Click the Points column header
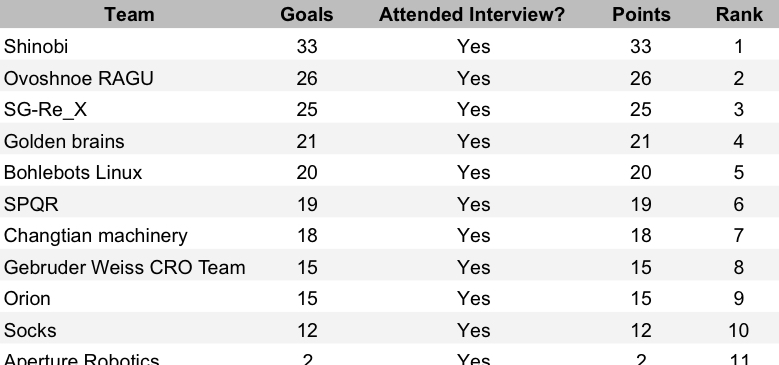Image resolution: width=779 pixels, height=365 pixels. click(641, 14)
